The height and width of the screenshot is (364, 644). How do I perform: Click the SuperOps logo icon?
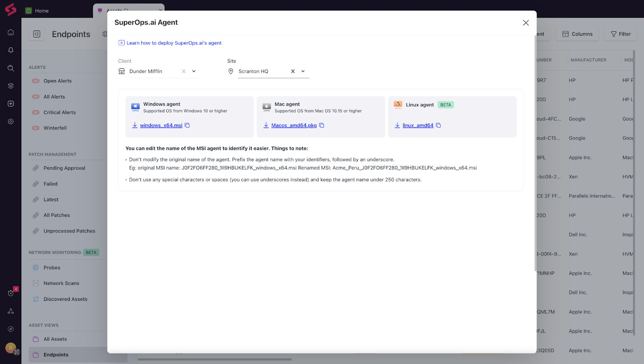[x=10, y=10]
